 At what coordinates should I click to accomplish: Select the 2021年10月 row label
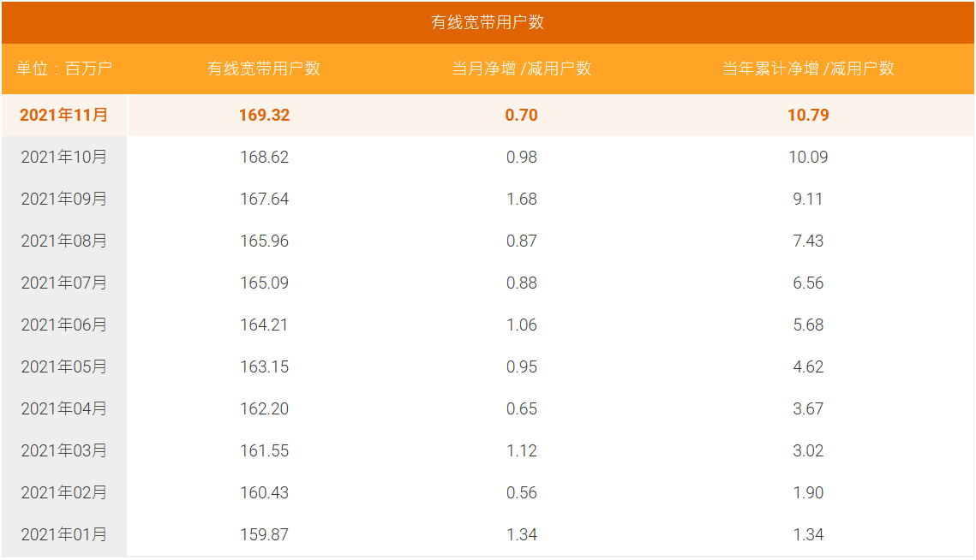coord(64,157)
